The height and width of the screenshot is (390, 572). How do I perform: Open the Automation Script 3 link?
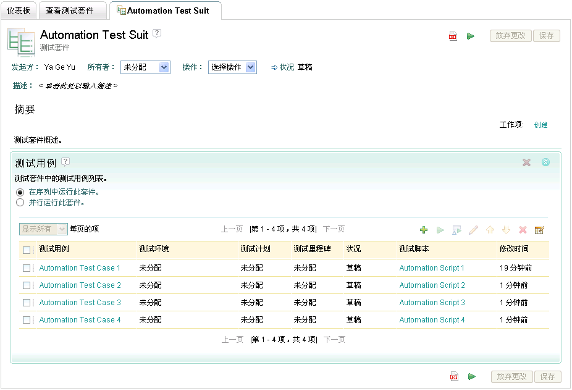coord(432,302)
